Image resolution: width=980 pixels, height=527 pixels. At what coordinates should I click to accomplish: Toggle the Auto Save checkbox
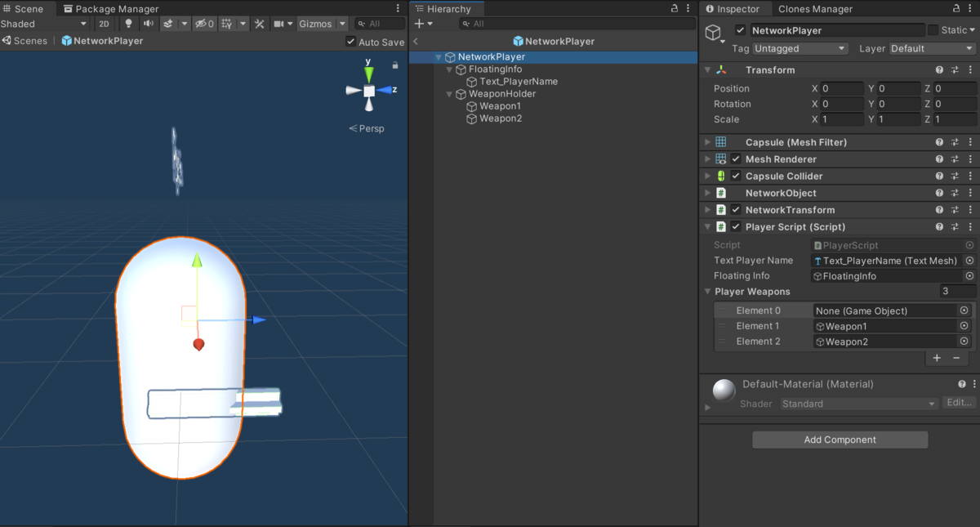pyautogui.click(x=350, y=42)
